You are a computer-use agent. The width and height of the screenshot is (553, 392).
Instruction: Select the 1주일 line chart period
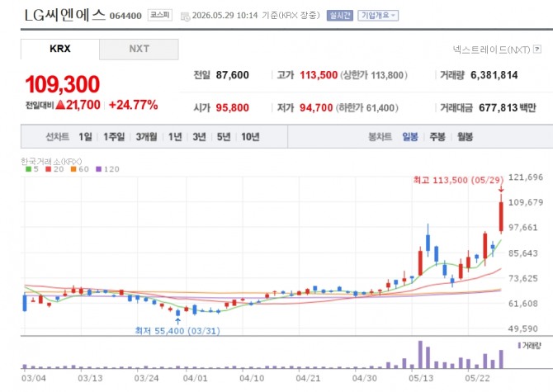(x=114, y=137)
